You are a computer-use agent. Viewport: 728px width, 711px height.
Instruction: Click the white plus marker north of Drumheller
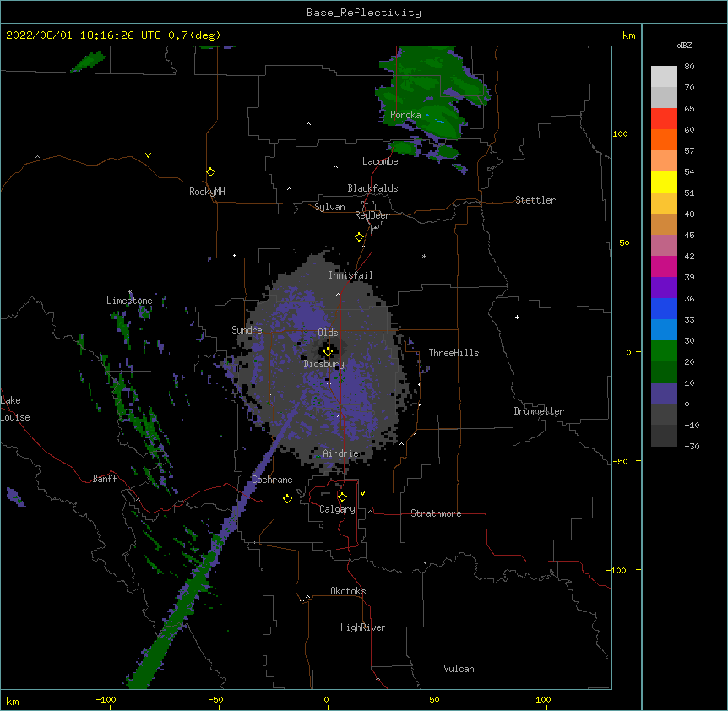click(x=517, y=317)
